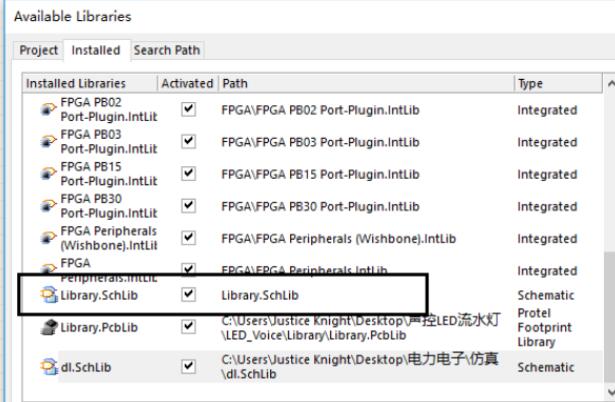The image size is (615, 402).
Task: Toggle Activated checkbox for Library.SchLib
Action: point(189,294)
